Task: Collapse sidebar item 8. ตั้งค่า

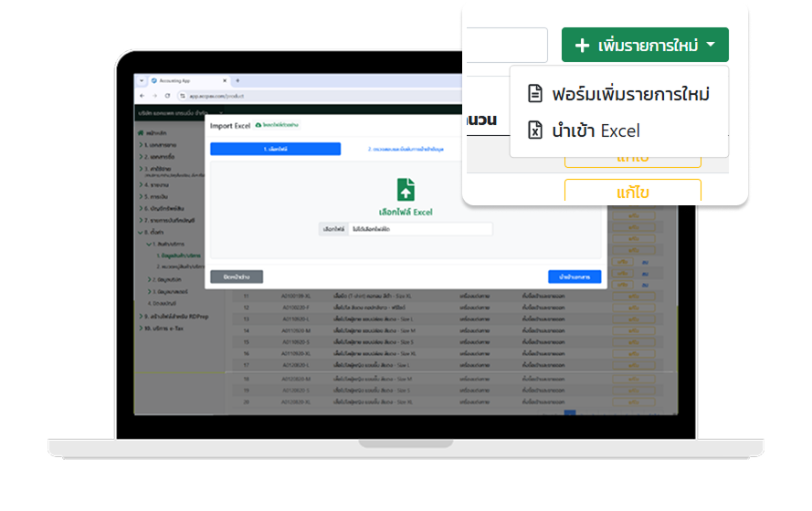Action: tap(151, 232)
